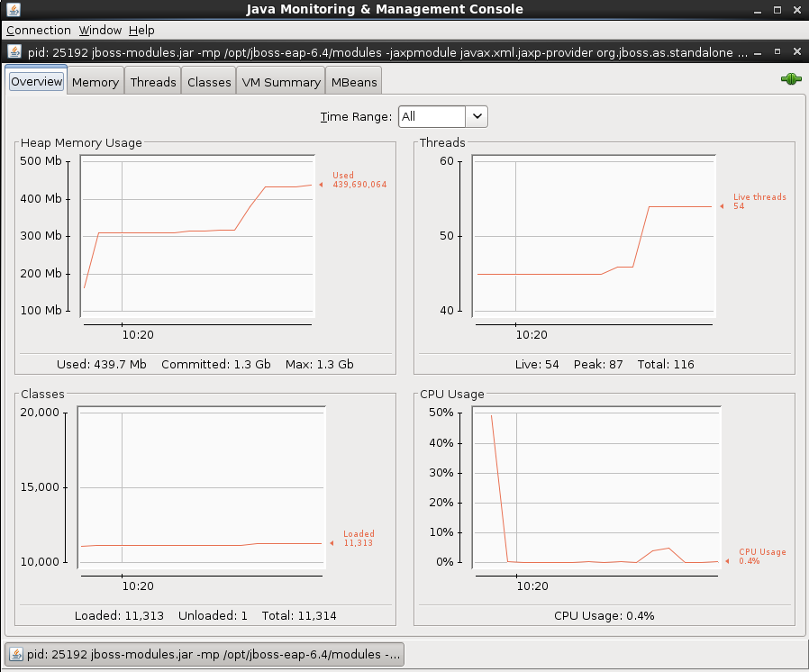This screenshot has height=672, width=809.
Task: Click the Heap Memory Usage chart
Action: click(197, 236)
